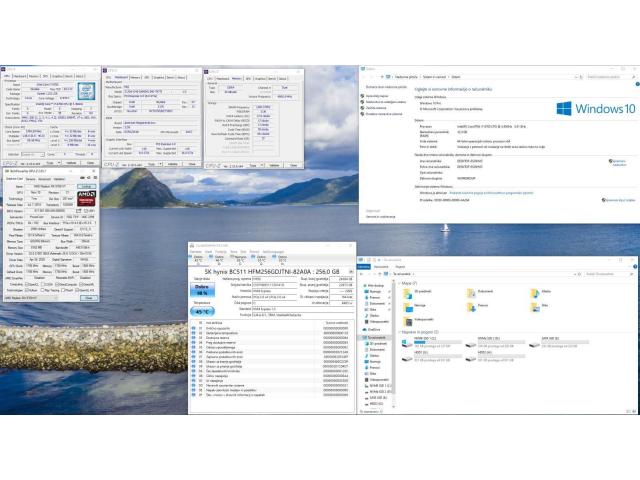Viewport: 640px width, 480px height.
Task: Open the Namizje desktop folder icon
Action: (408, 308)
